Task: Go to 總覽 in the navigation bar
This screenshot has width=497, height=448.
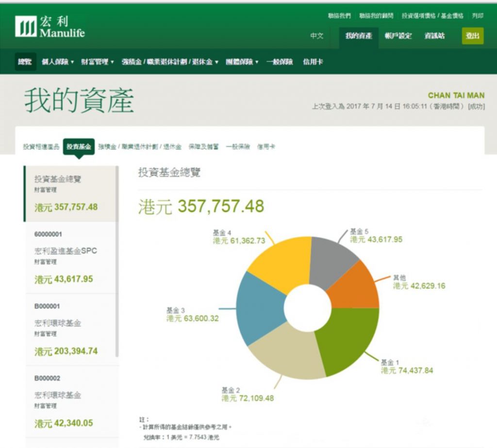Action: point(25,62)
